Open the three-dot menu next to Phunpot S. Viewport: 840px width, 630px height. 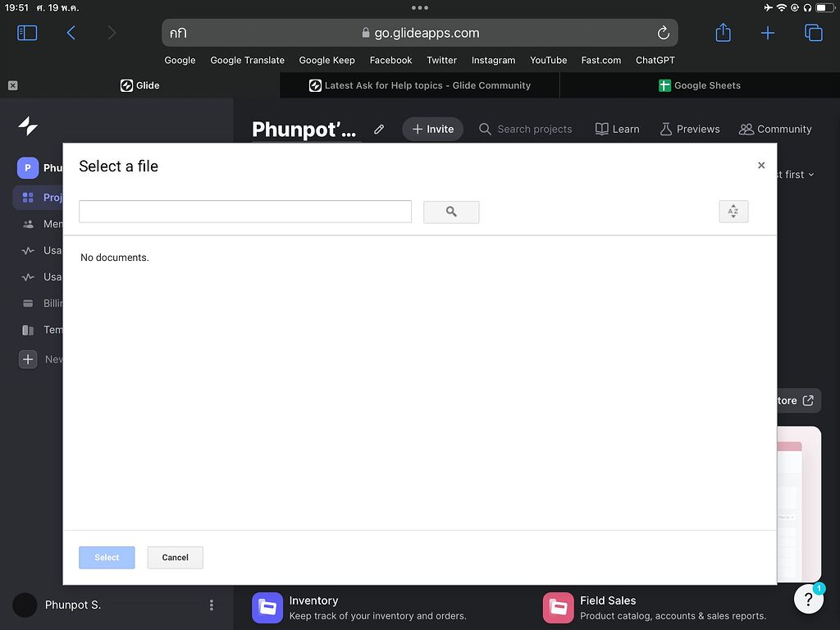click(211, 605)
